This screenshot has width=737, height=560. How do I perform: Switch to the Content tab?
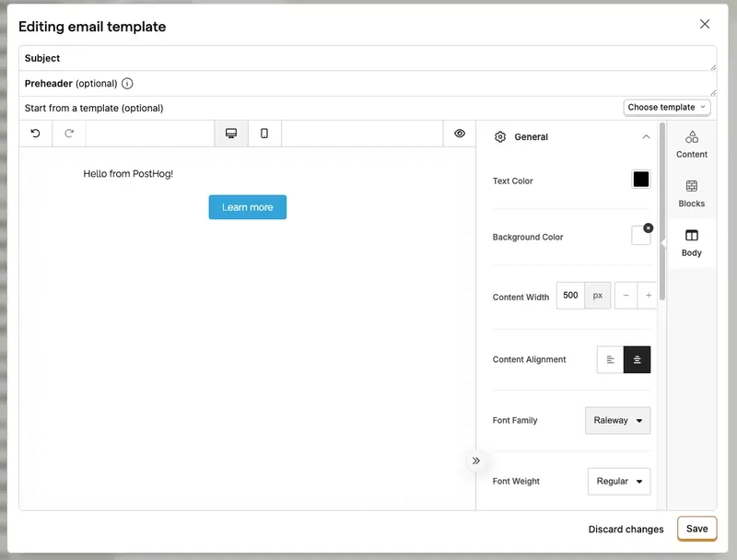692,145
